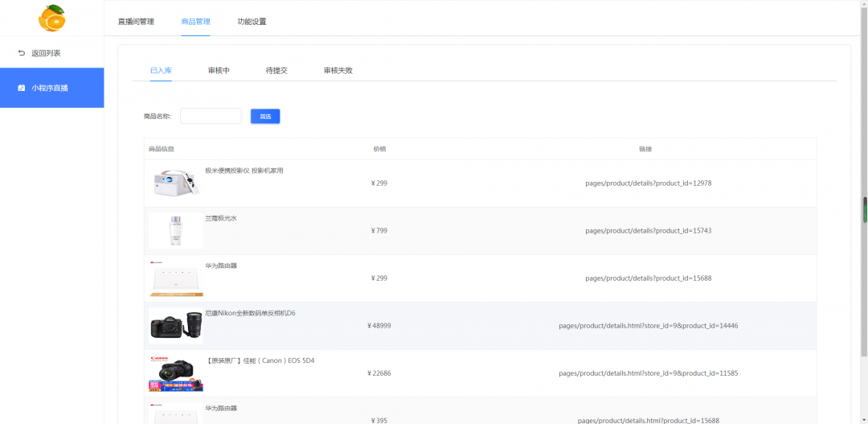Click the link ending in product_id=12978
This screenshot has width=868, height=424.
coord(648,183)
